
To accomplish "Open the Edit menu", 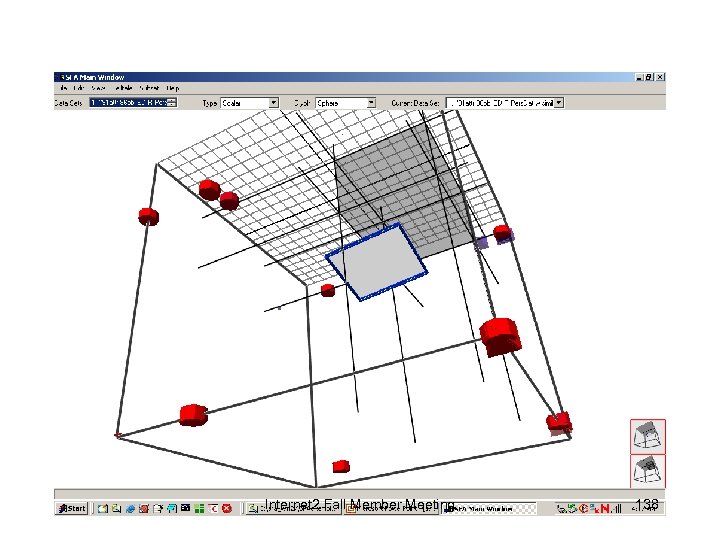I will point(79,88).
